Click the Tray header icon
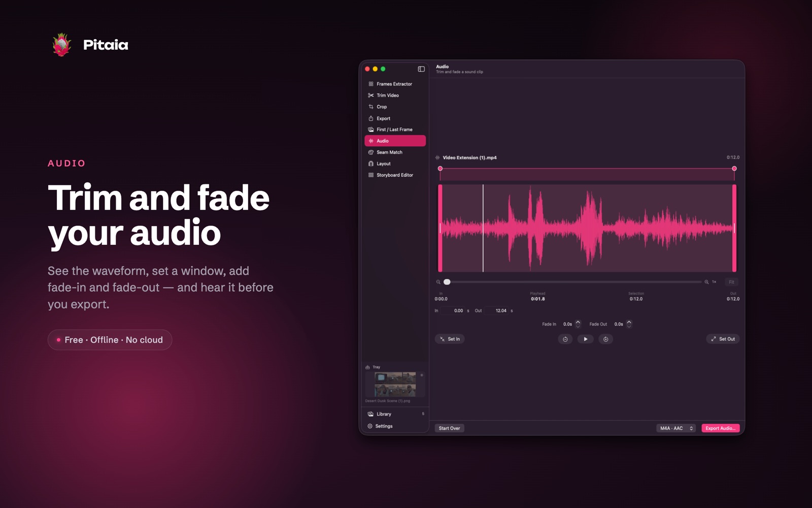This screenshot has width=812, height=508. (368, 367)
